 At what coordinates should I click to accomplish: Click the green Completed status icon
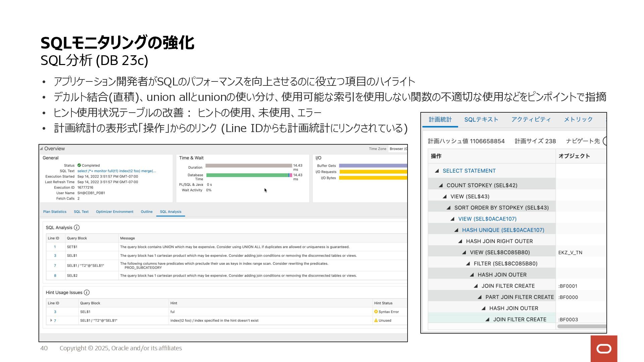point(79,165)
